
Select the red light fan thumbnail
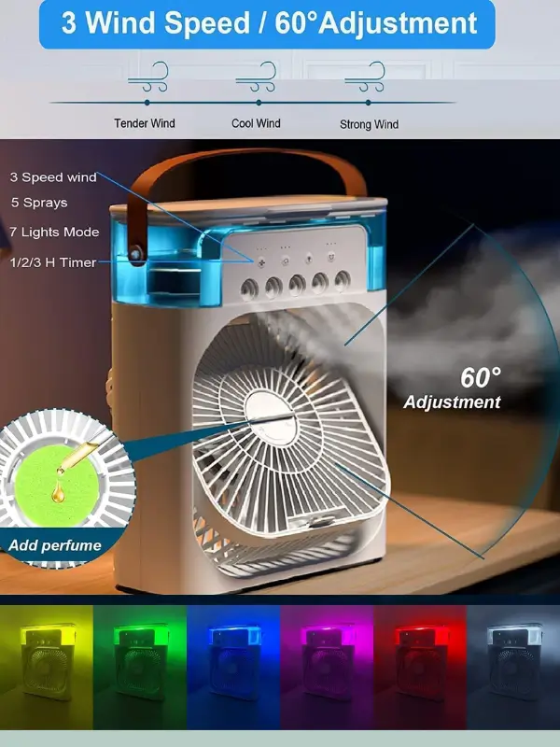(x=420, y=668)
